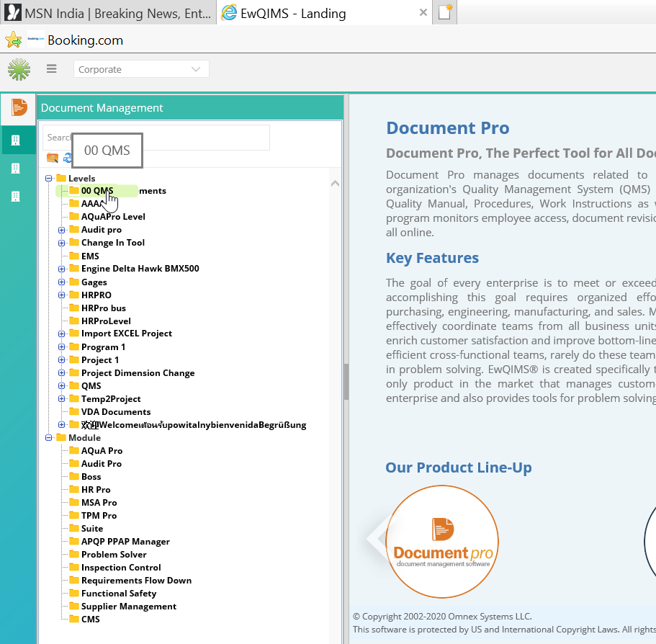Viewport: 656px width, 644px height.
Task: Open the Booking.com favorites link
Action: pos(76,40)
